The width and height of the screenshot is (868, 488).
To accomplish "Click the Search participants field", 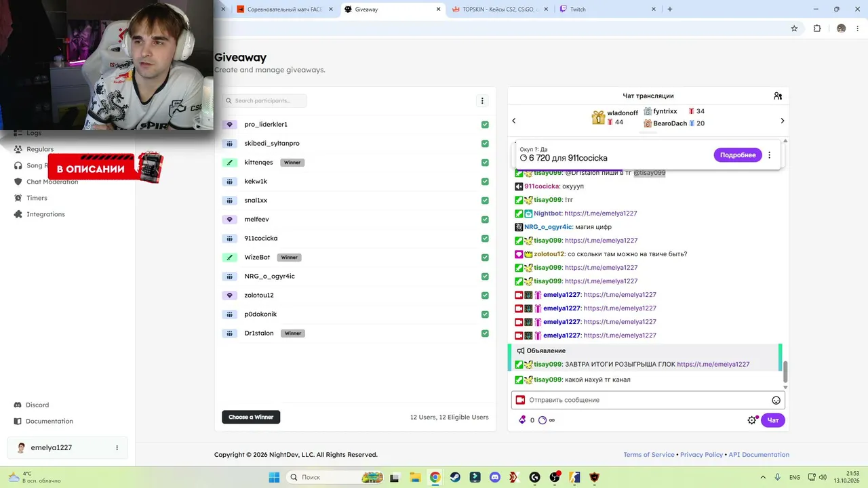I will coord(264,101).
